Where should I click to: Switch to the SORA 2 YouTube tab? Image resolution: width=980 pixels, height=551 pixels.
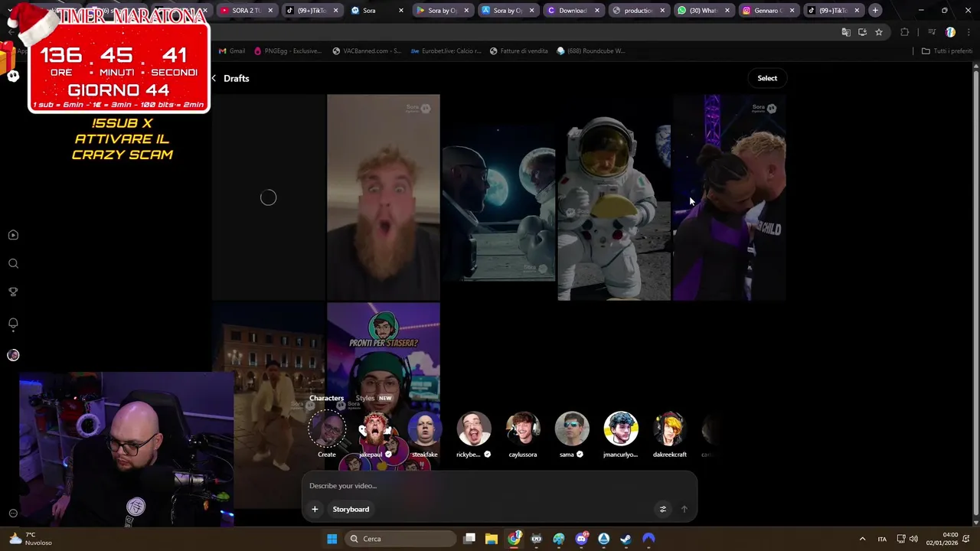[x=247, y=11]
